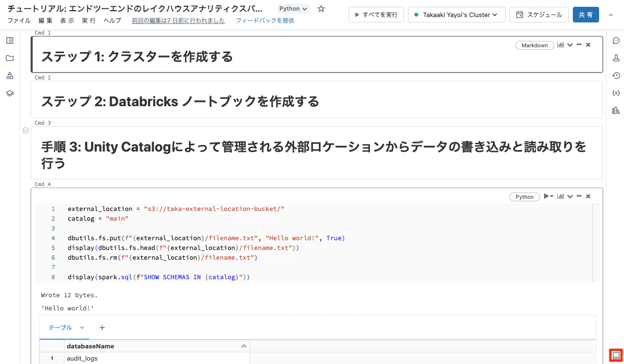Click the 手順 3 heading text
The height and width of the screenshot is (364, 624).
313,154
